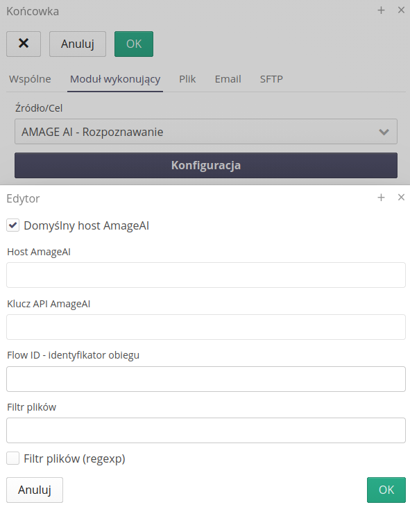This screenshot has width=410, height=532.
Task: Click the plus icon in Końcowka header
Action: [381, 10]
